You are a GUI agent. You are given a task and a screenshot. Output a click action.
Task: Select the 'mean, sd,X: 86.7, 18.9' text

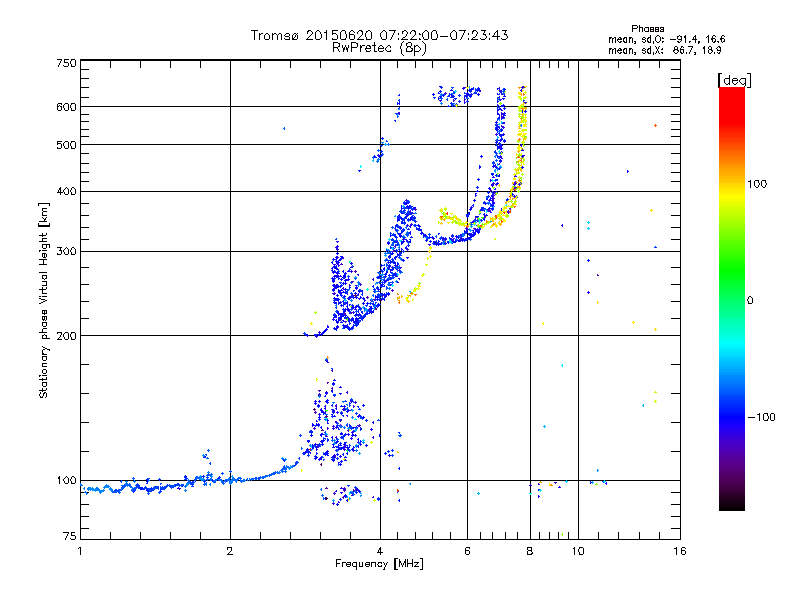(664, 50)
